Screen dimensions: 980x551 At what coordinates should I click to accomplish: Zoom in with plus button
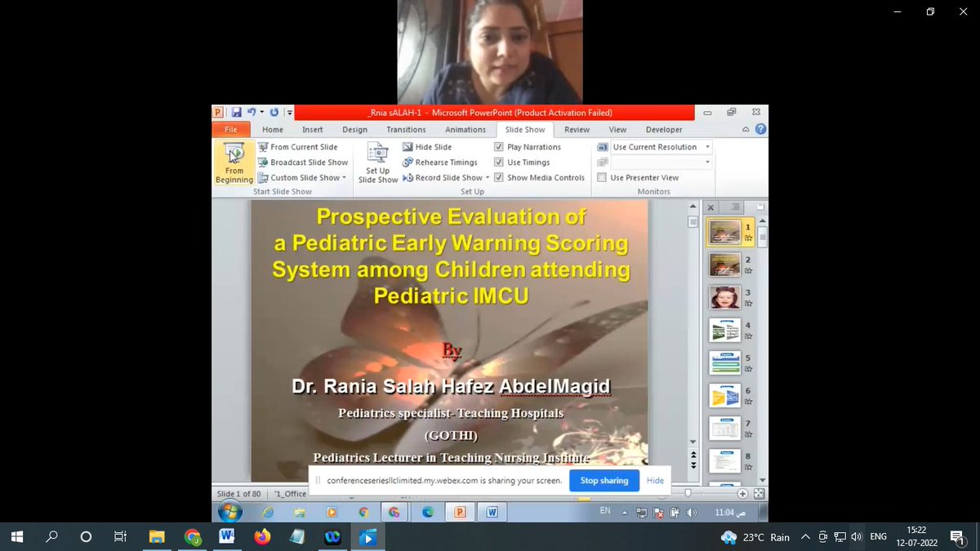[743, 494]
